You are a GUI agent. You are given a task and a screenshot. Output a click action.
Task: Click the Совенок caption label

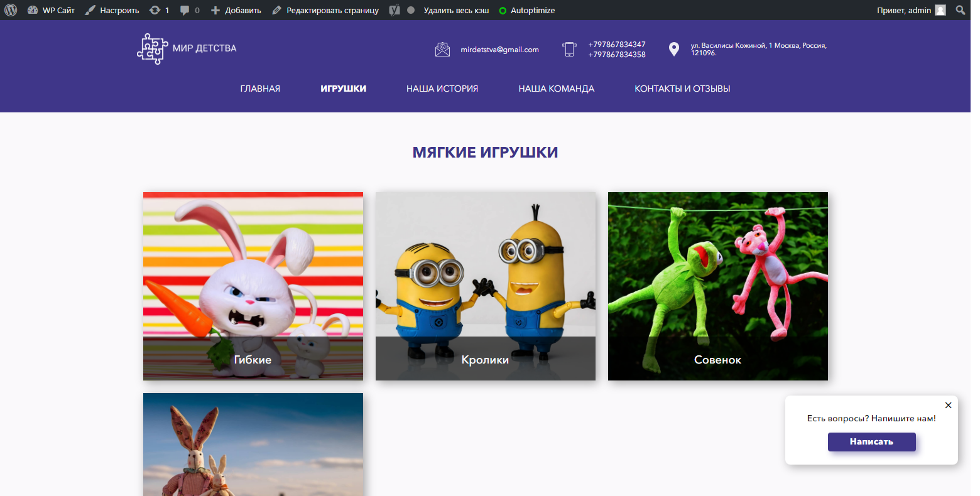coord(717,360)
